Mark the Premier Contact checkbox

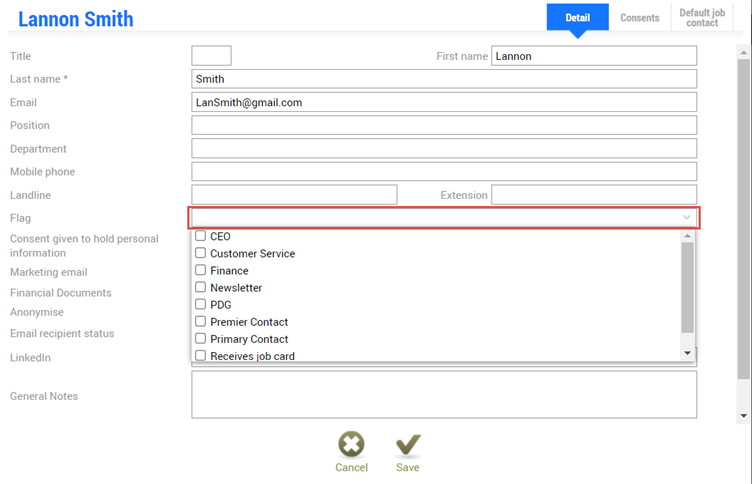pos(201,322)
